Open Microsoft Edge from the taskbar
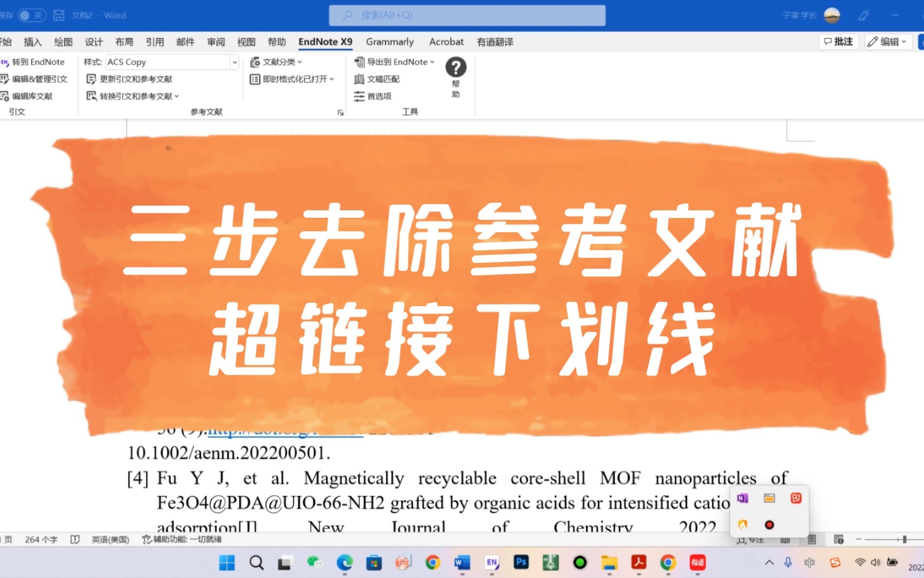Viewport: 924px width, 578px height. (344, 562)
